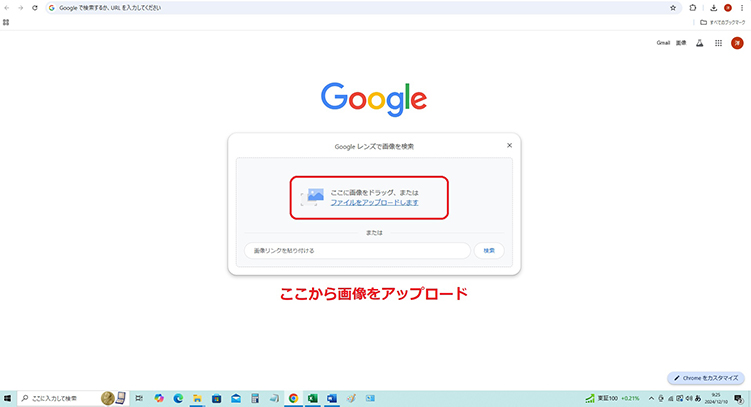Click the taskbar search box
The height and width of the screenshot is (407, 751).
click(73, 398)
